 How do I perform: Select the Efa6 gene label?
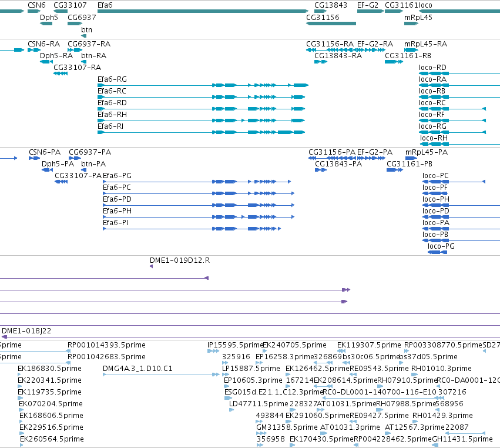(105, 5)
